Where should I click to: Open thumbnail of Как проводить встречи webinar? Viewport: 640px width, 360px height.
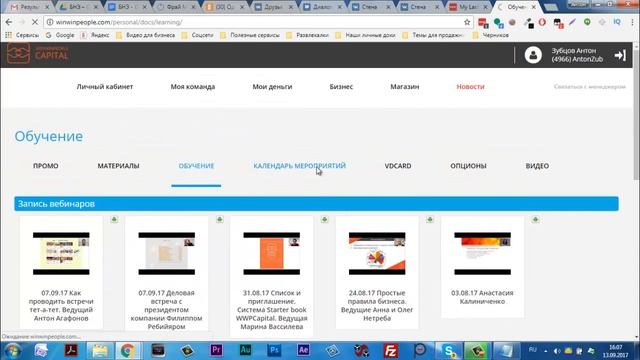coord(61,253)
